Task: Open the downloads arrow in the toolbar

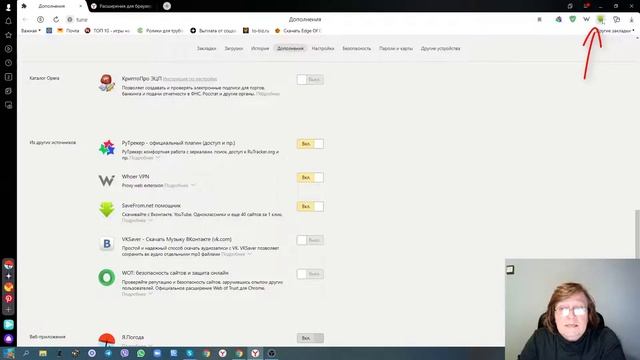Action: (631, 20)
